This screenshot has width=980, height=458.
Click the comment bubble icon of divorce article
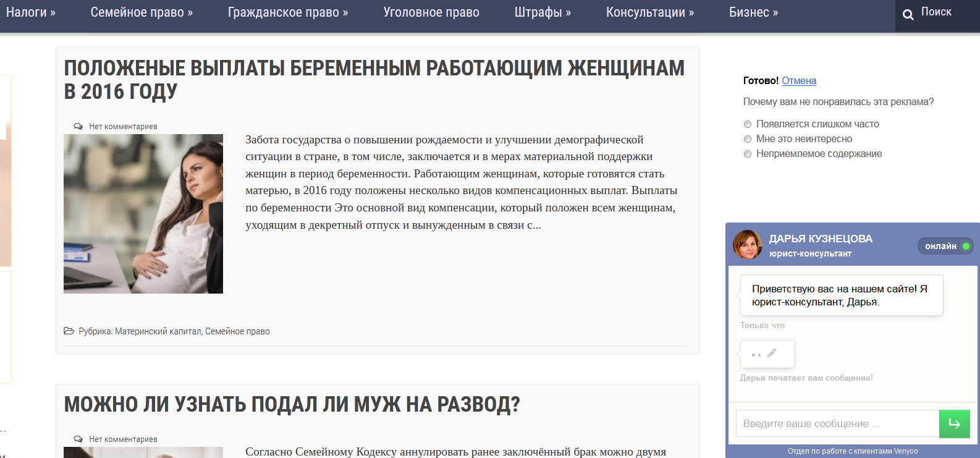[78, 439]
